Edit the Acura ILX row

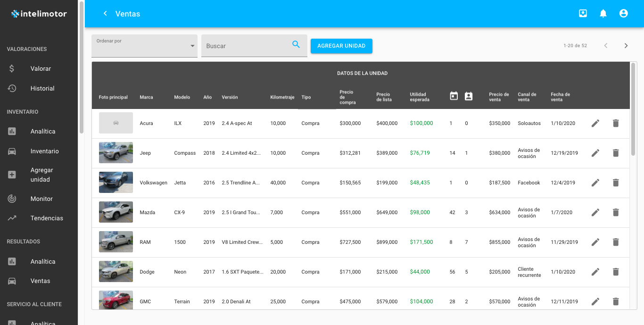click(595, 123)
